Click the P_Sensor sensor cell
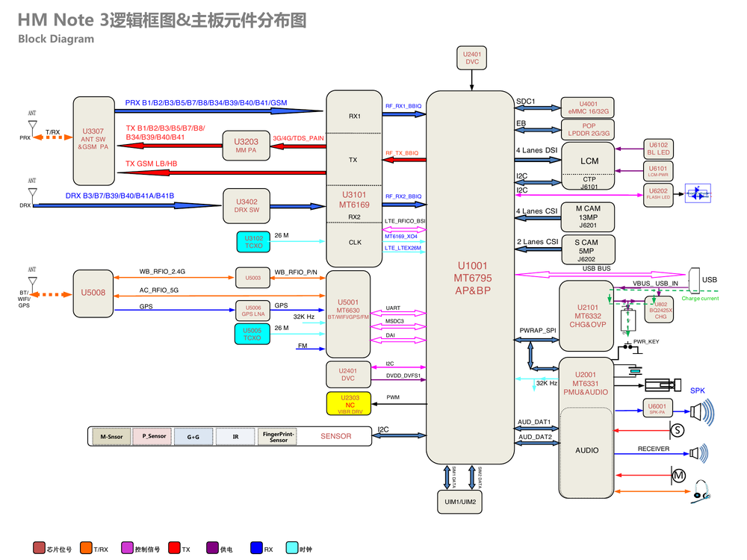Image resolution: width=747 pixels, height=560 pixels. [152, 437]
